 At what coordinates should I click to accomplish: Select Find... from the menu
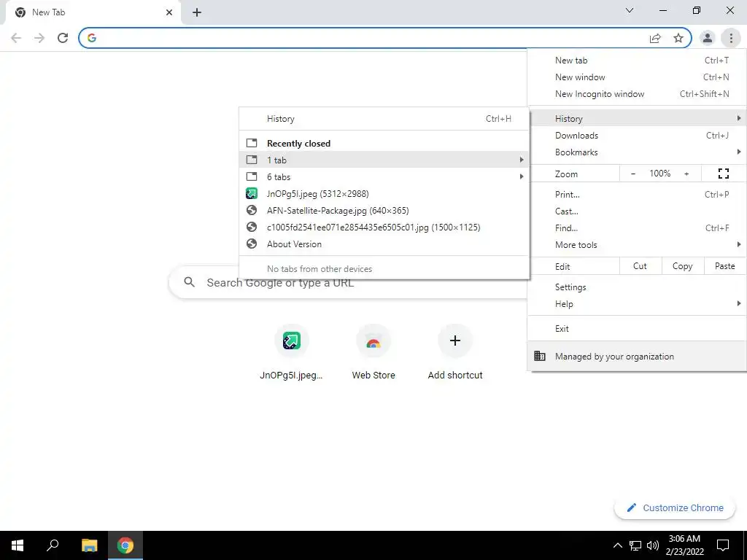coord(637,227)
